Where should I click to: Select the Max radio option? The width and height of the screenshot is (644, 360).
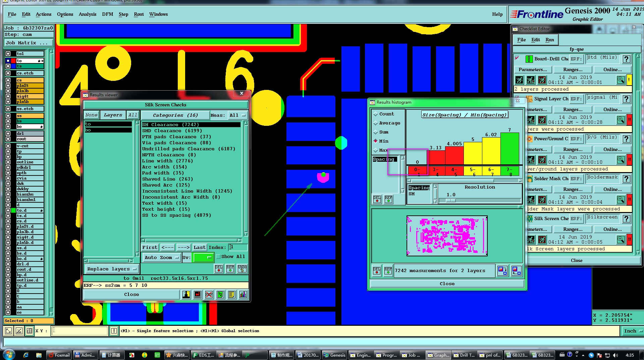point(375,150)
